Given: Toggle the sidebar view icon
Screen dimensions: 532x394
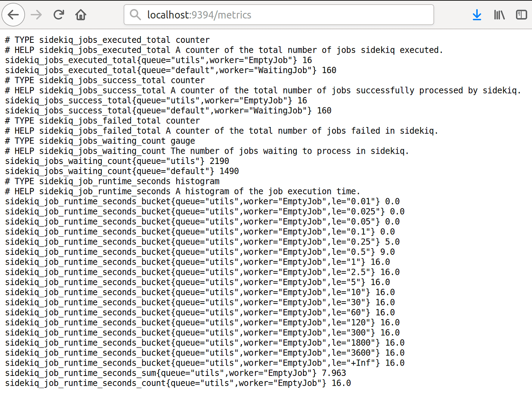Looking at the screenshot, I should (521, 15).
